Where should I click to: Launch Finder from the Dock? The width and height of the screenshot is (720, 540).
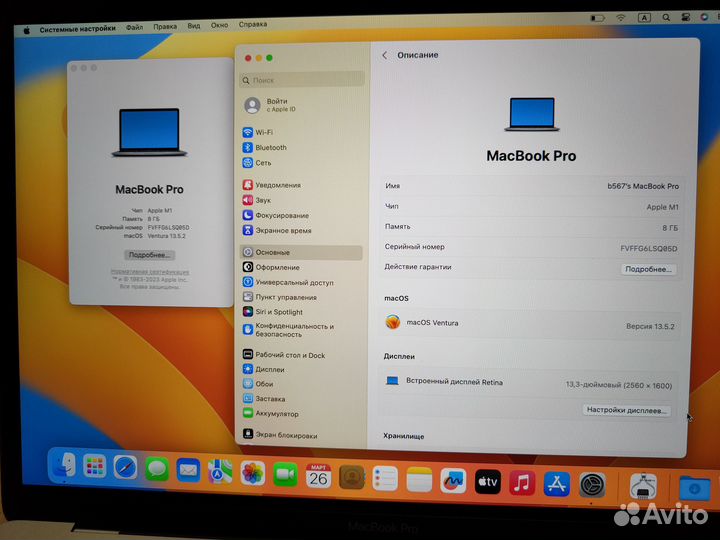[63, 466]
